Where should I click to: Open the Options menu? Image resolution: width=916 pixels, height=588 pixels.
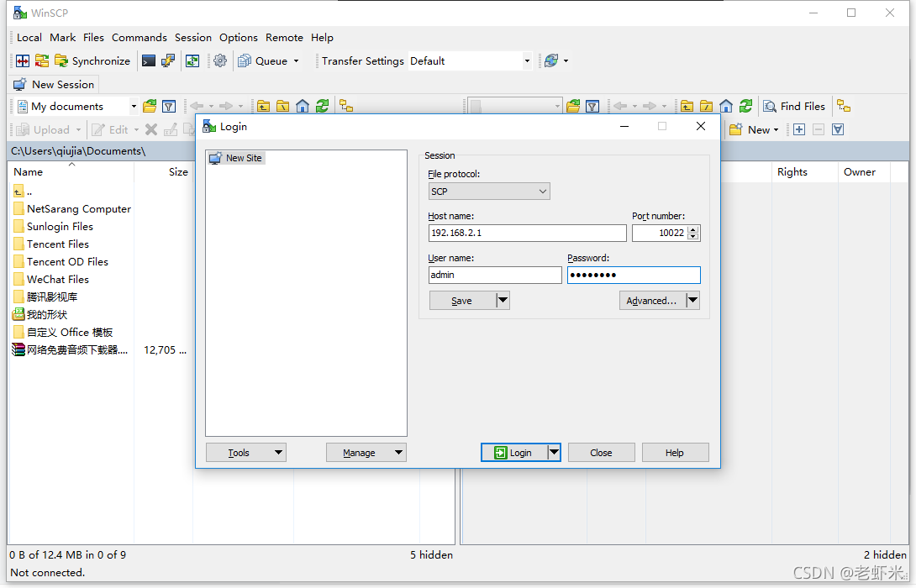click(x=239, y=37)
